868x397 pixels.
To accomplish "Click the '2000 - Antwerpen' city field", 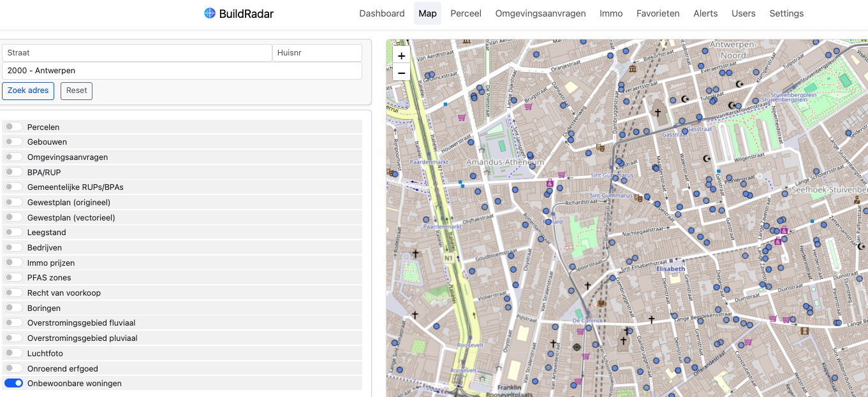I will click(182, 71).
